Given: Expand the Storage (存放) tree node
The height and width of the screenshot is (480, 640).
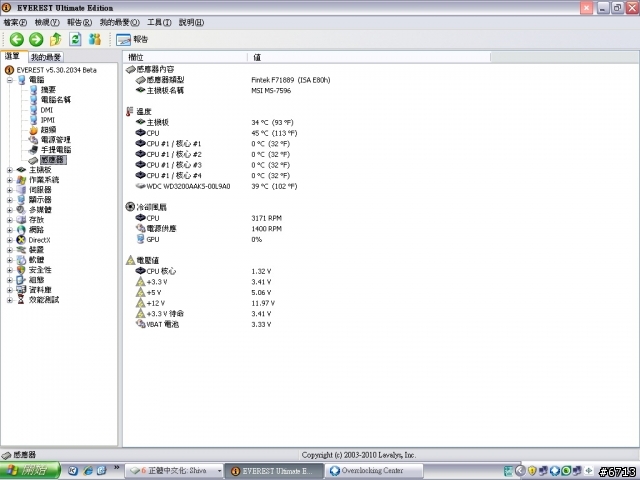Looking at the screenshot, I should pyautogui.click(x=10, y=220).
